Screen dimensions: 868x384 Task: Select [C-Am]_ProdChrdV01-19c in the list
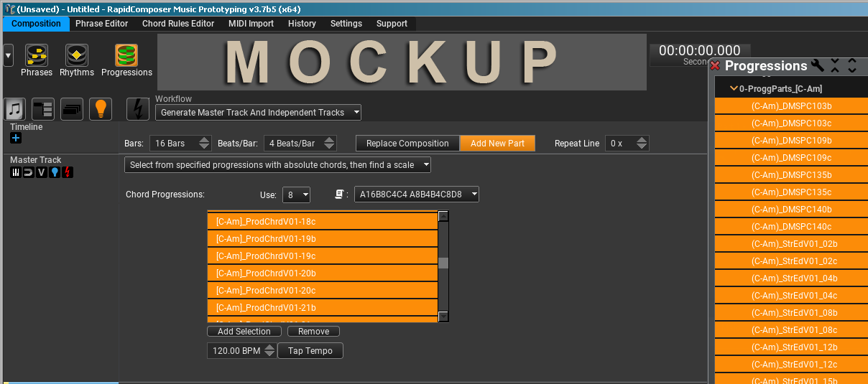pos(323,256)
